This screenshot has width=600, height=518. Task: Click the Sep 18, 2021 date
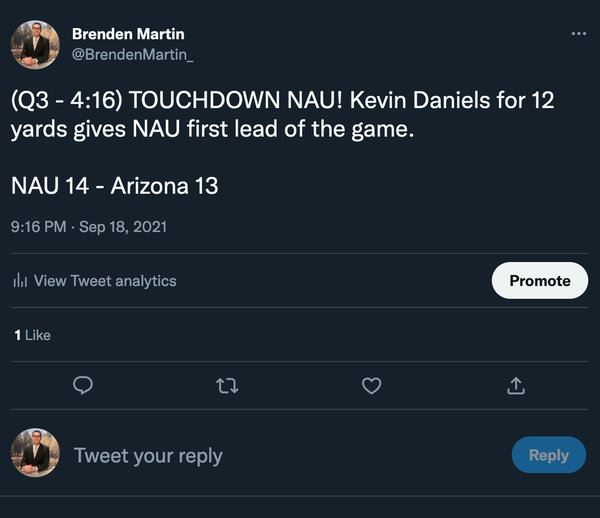124,227
